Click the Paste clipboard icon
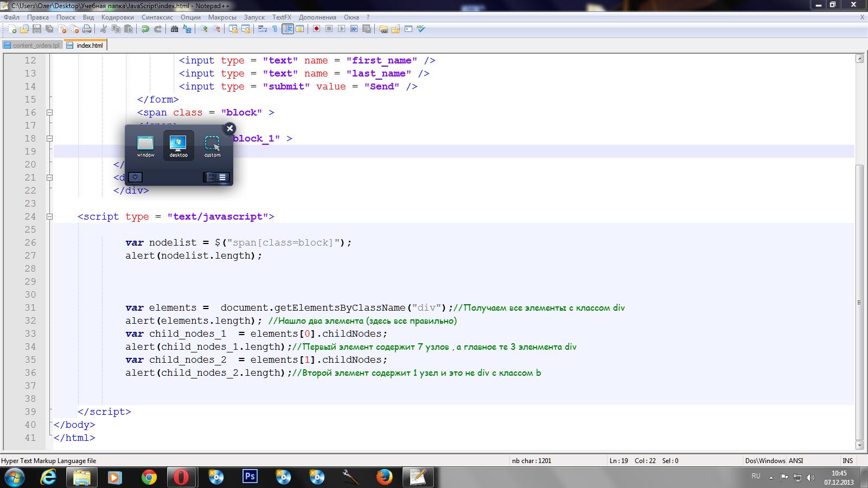 pyautogui.click(x=129, y=29)
